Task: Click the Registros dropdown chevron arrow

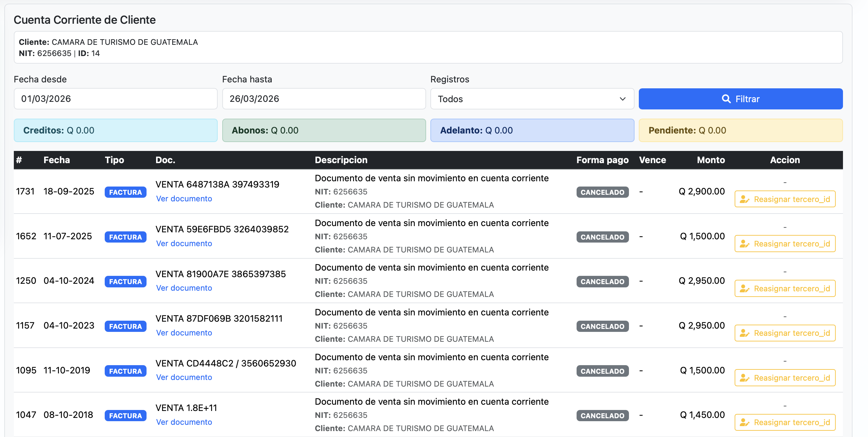Action: (622, 99)
